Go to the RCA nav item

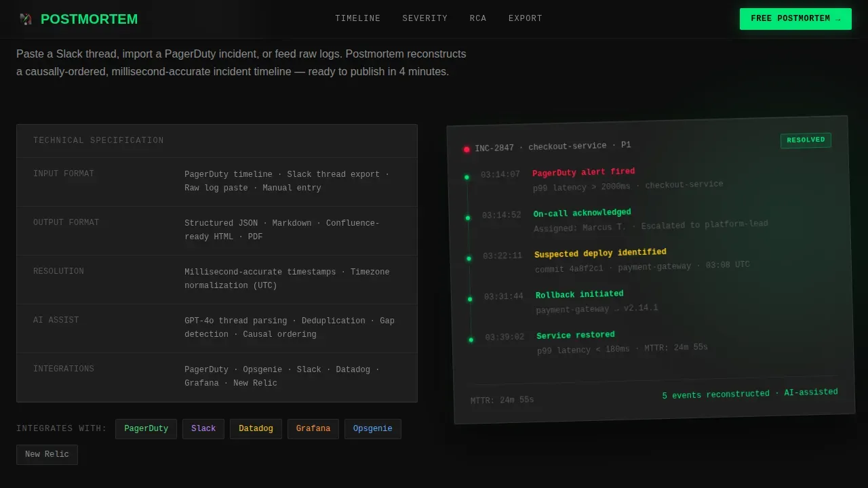click(478, 18)
